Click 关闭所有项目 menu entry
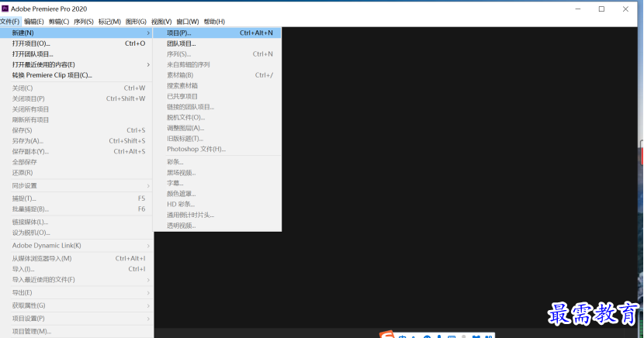 (x=77, y=109)
